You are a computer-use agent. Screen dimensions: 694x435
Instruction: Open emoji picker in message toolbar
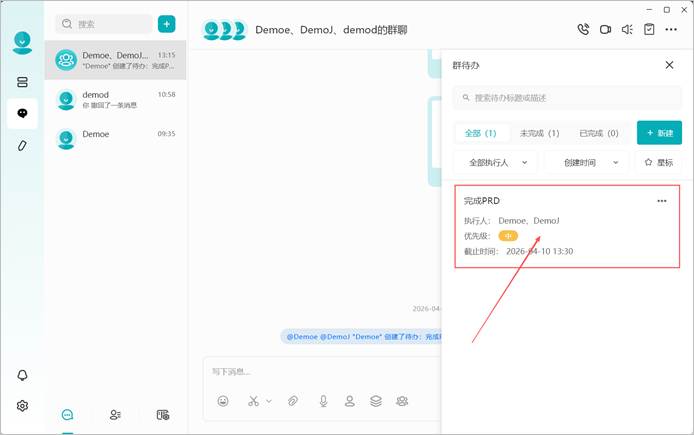[223, 401]
